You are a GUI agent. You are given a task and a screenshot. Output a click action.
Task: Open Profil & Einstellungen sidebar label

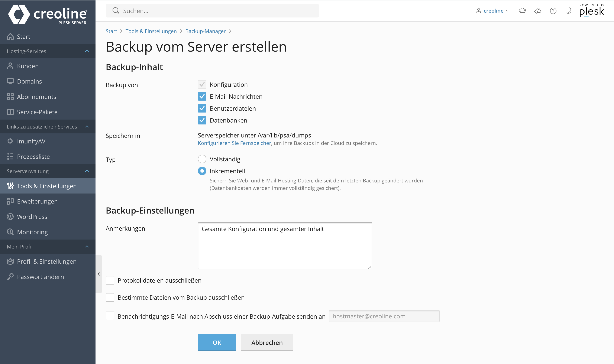[x=47, y=261]
